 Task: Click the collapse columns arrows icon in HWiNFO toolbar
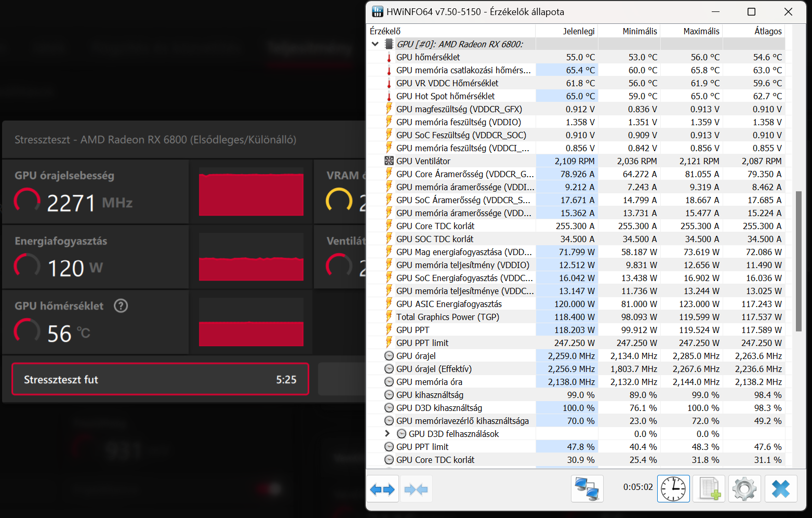(x=416, y=489)
